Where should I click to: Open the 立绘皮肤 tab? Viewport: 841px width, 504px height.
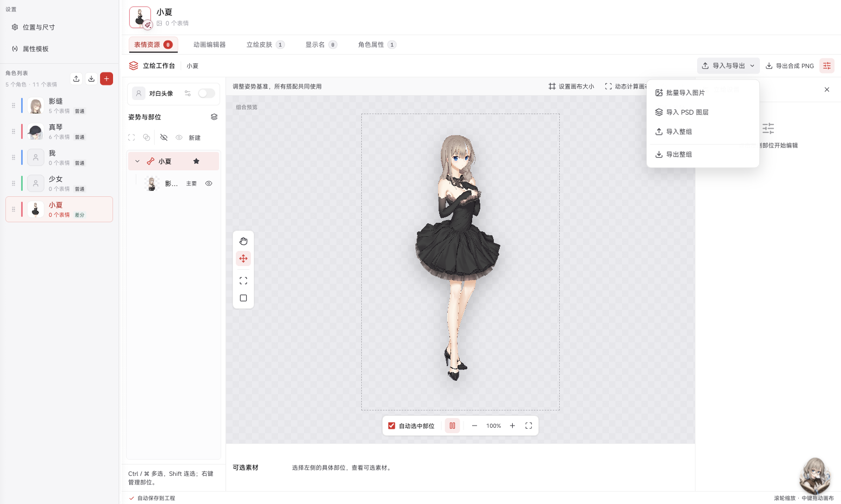pyautogui.click(x=265, y=44)
